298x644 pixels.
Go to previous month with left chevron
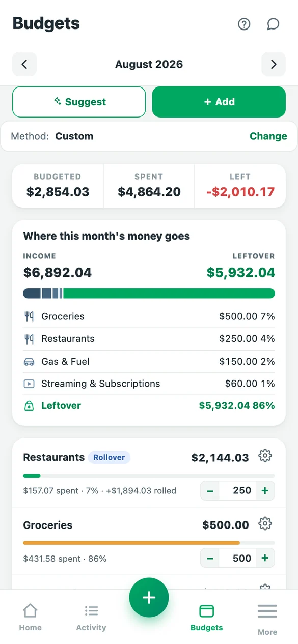coord(24,64)
